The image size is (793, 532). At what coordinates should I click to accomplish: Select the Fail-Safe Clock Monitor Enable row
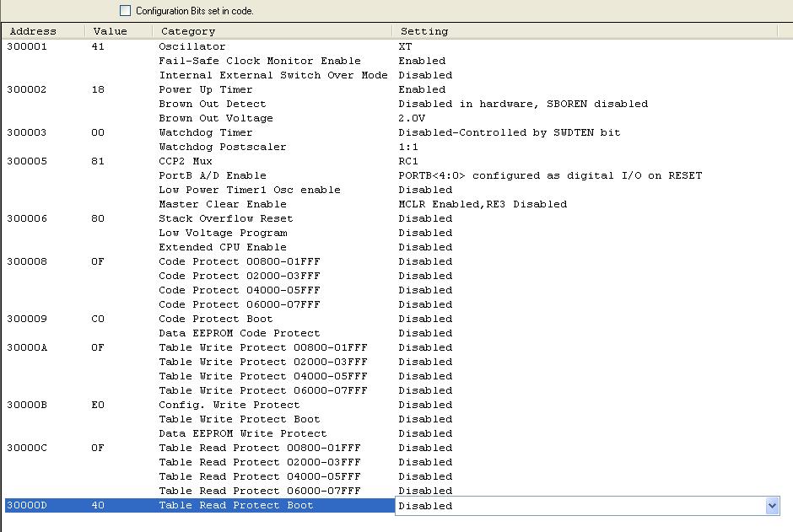pyautogui.click(x=260, y=61)
